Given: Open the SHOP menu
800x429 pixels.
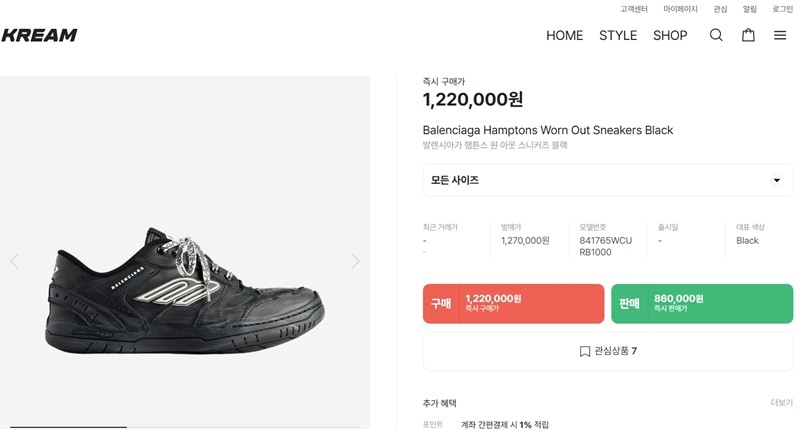Looking at the screenshot, I should 670,35.
